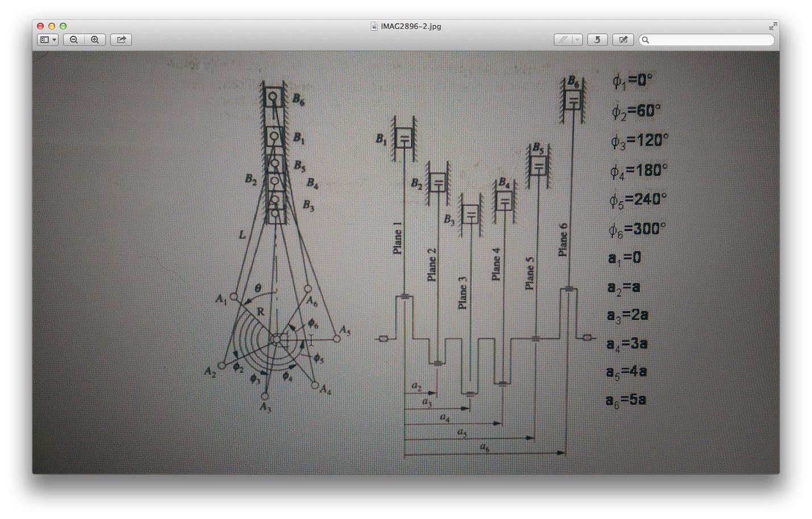Click the "Plane 3" label in the diagram
The image size is (812, 519).
pyautogui.click(x=462, y=293)
